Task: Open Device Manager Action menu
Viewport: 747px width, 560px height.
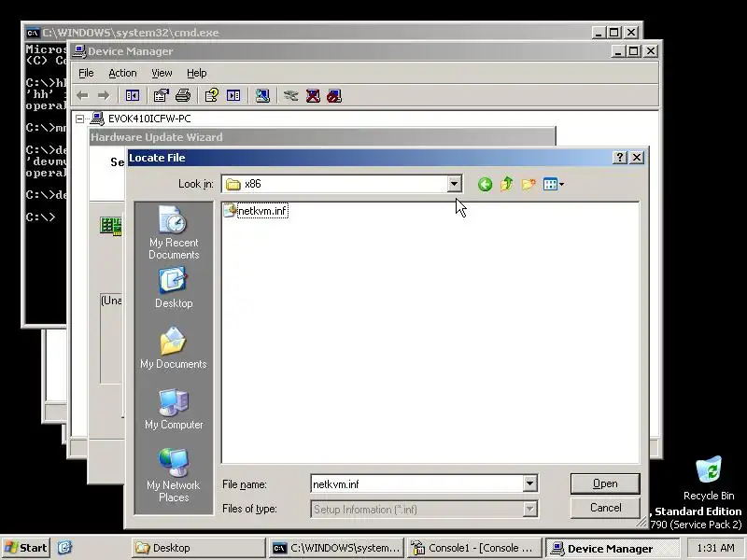Action: 122,73
